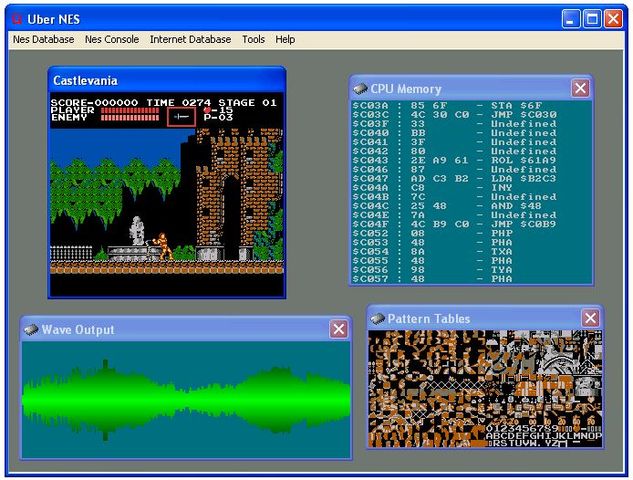Click the ENEMY health bar
633x480 pixels.
click(x=130, y=117)
